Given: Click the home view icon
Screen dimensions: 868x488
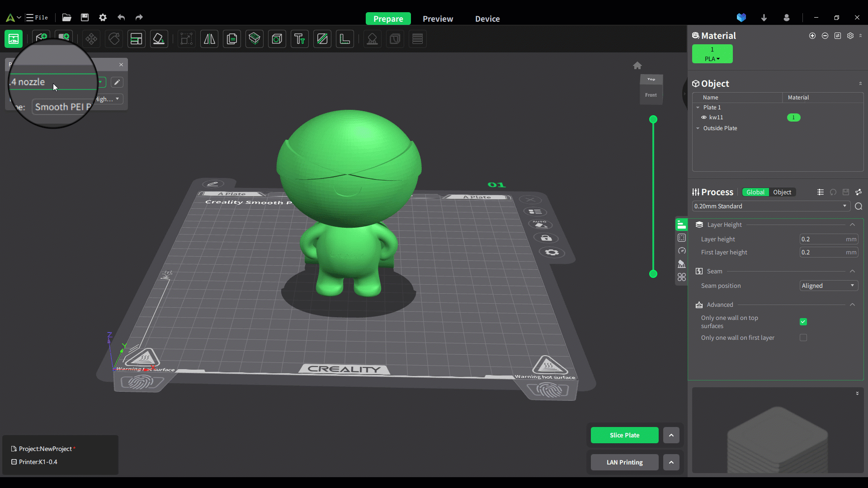Looking at the screenshot, I should 637,66.
